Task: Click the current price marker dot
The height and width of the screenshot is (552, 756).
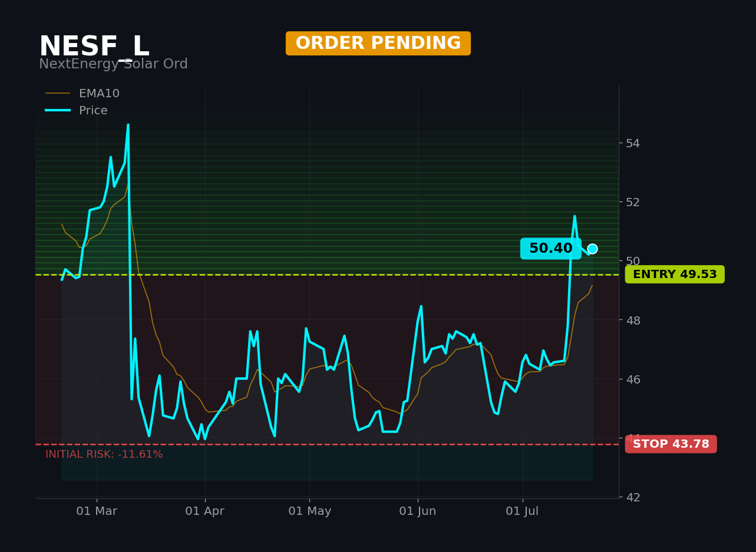Action: point(592,249)
